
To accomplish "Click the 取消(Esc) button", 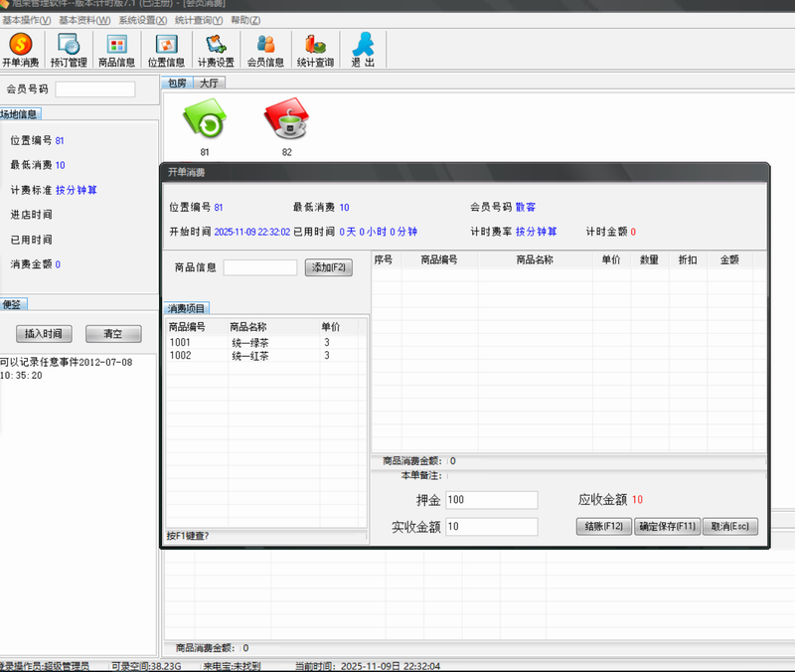I will [x=729, y=527].
